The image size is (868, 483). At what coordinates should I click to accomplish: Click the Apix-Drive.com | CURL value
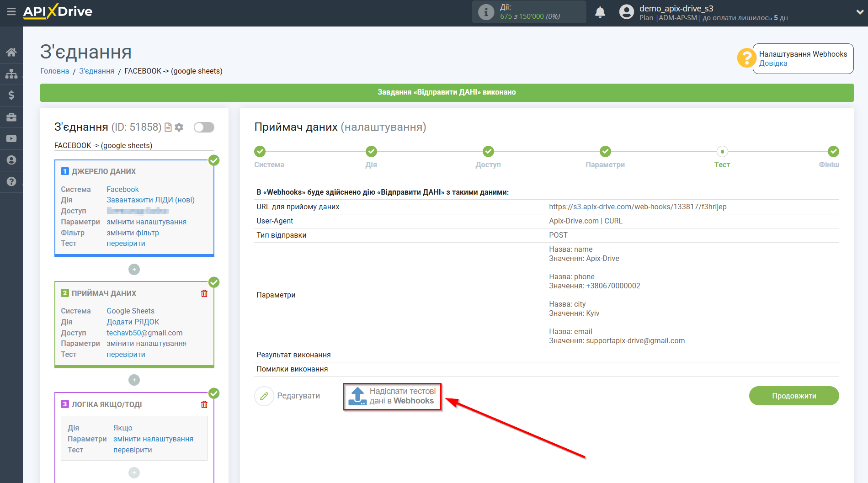pos(586,221)
